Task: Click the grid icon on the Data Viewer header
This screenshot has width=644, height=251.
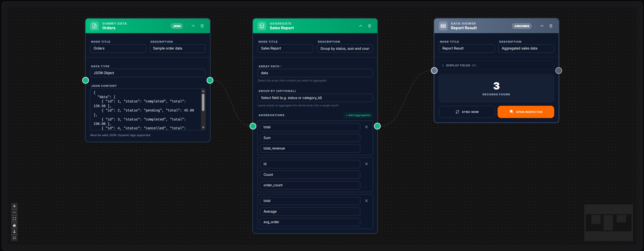Action: 443,26
